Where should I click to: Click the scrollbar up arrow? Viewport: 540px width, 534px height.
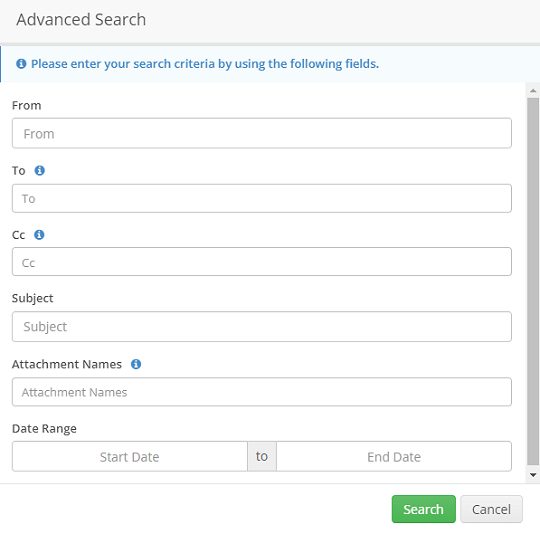click(533, 91)
